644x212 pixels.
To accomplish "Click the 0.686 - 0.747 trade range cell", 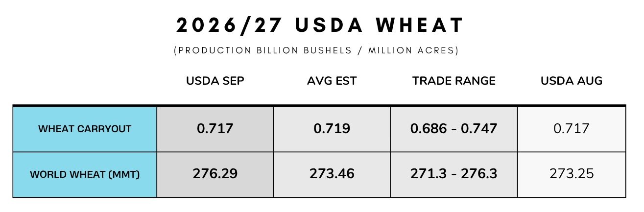I will click(x=453, y=129).
